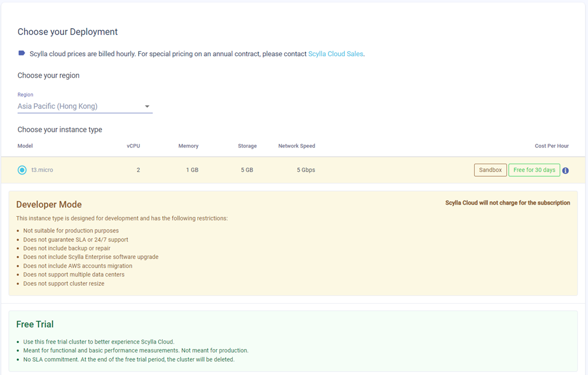This screenshot has height=375, width=588.
Task: Click the Choose your instance type label
Action: [60, 129]
